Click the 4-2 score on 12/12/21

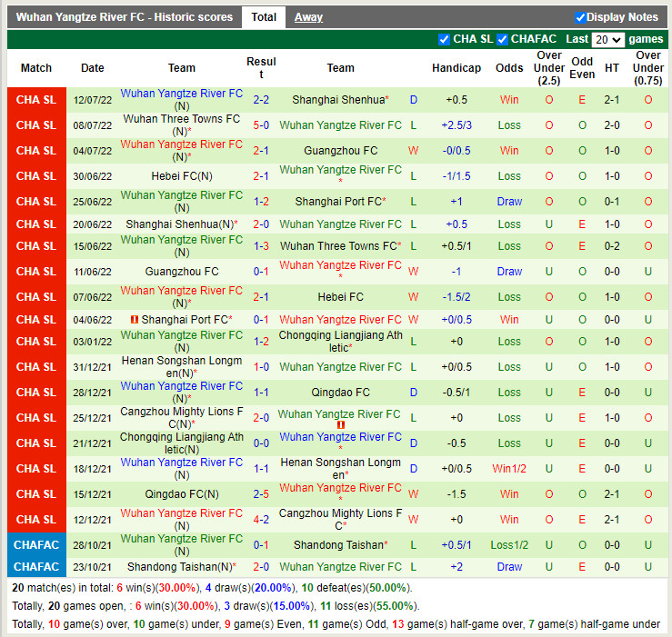(261, 520)
